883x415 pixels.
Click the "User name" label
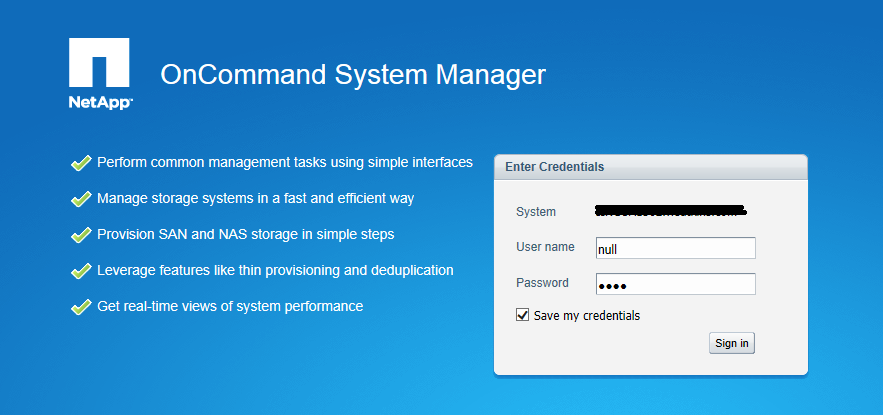(545, 247)
